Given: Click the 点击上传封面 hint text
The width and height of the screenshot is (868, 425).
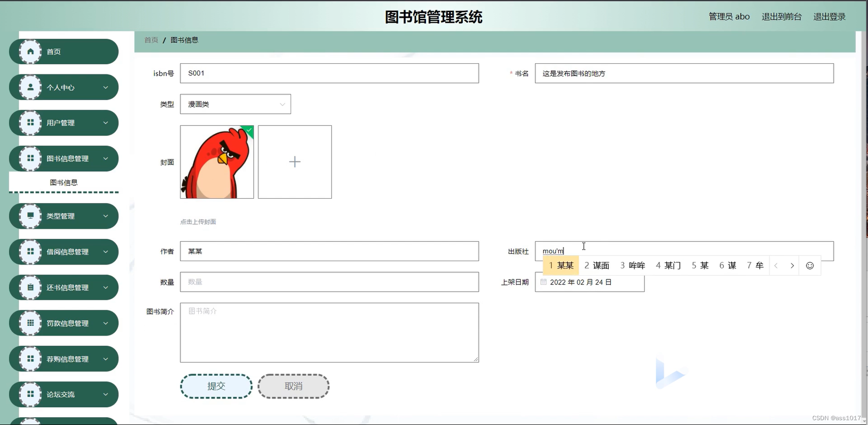Looking at the screenshot, I should [198, 222].
